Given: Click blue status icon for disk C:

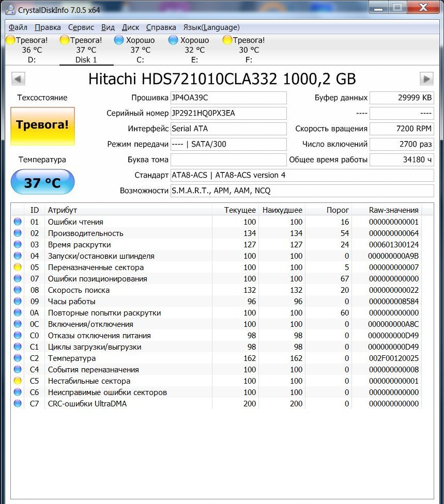Looking at the screenshot, I should point(119,40).
